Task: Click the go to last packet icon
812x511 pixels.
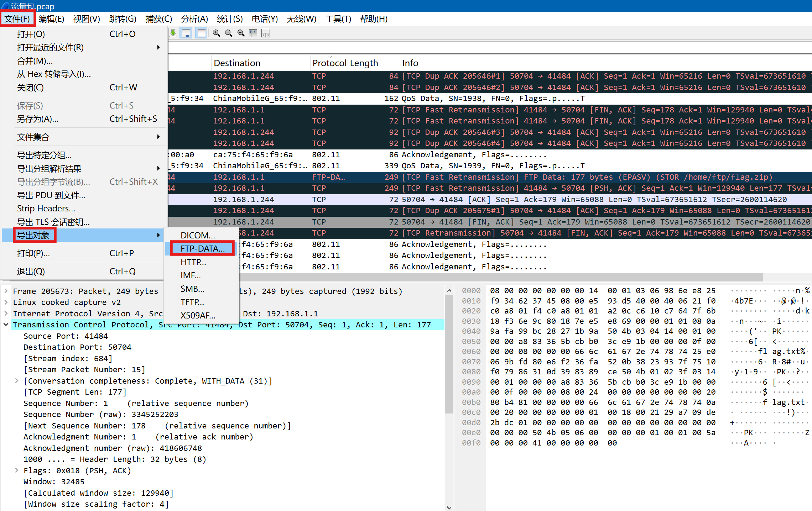Action: [x=173, y=33]
